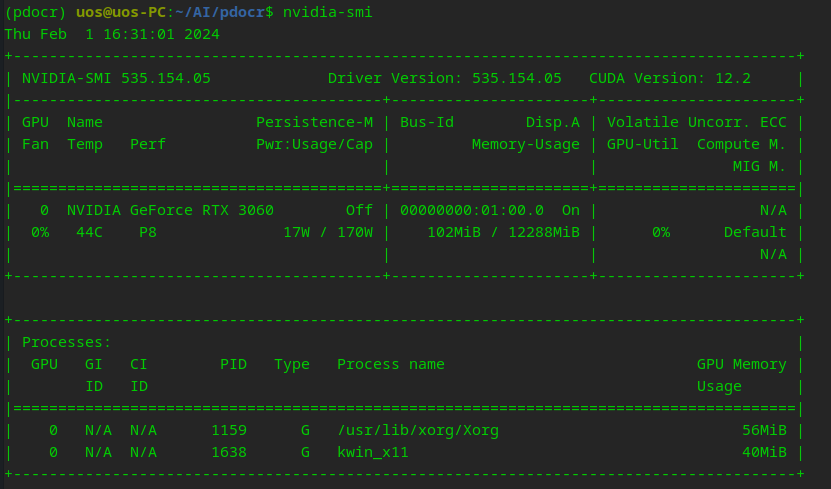Click the Default compute mode value
This screenshot has width=831, height=489.
click(755, 232)
